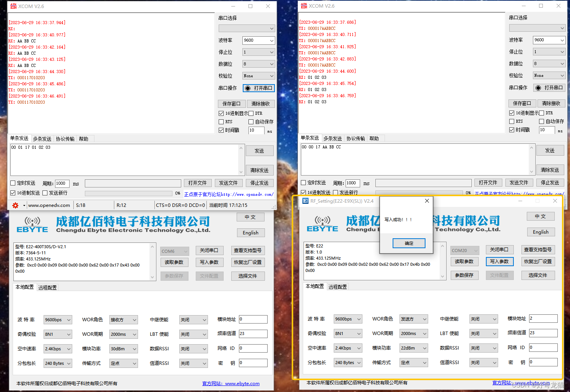Viewport: 570px width, 392px height.
Task: Click 停止发送 in right XCOM window
Action: (x=550, y=183)
